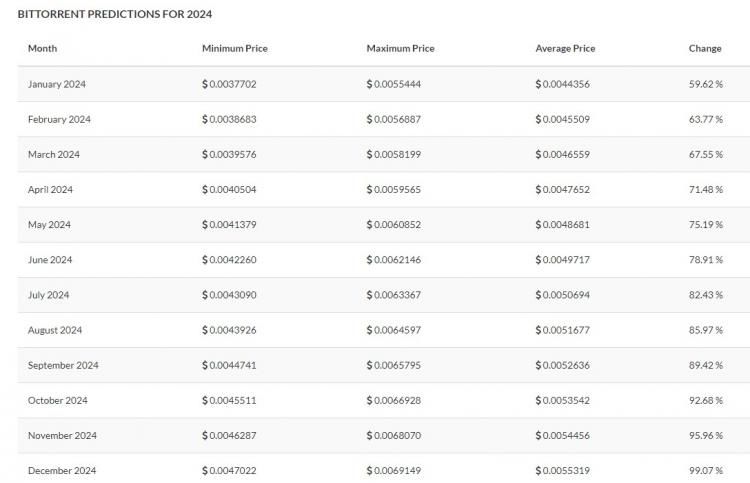This screenshot has height=483, width=750.
Task: Select the January 2024 row label
Action: pyautogui.click(x=57, y=84)
